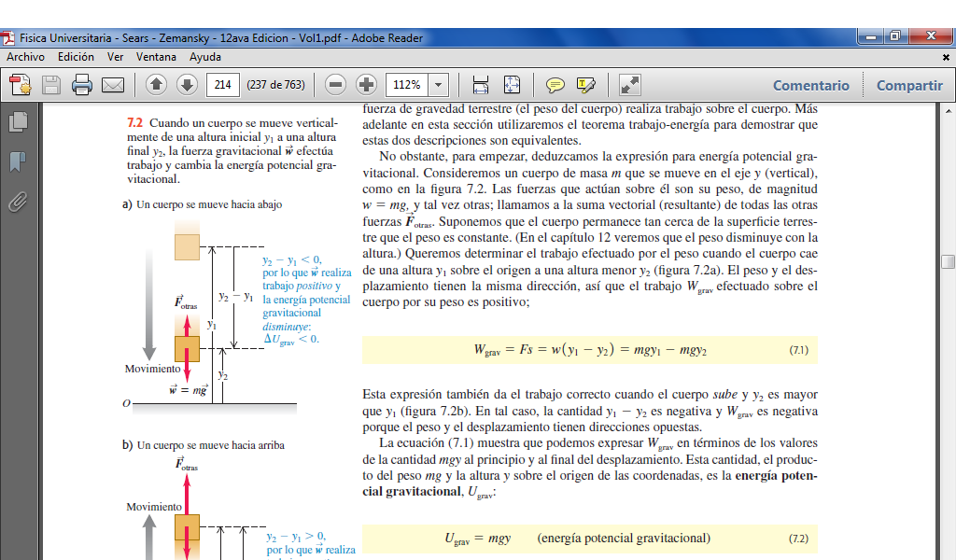Image resolution: width=956 pixels, height=560 pixels.
Task: Go to previous page arrow
Action: 156,85
